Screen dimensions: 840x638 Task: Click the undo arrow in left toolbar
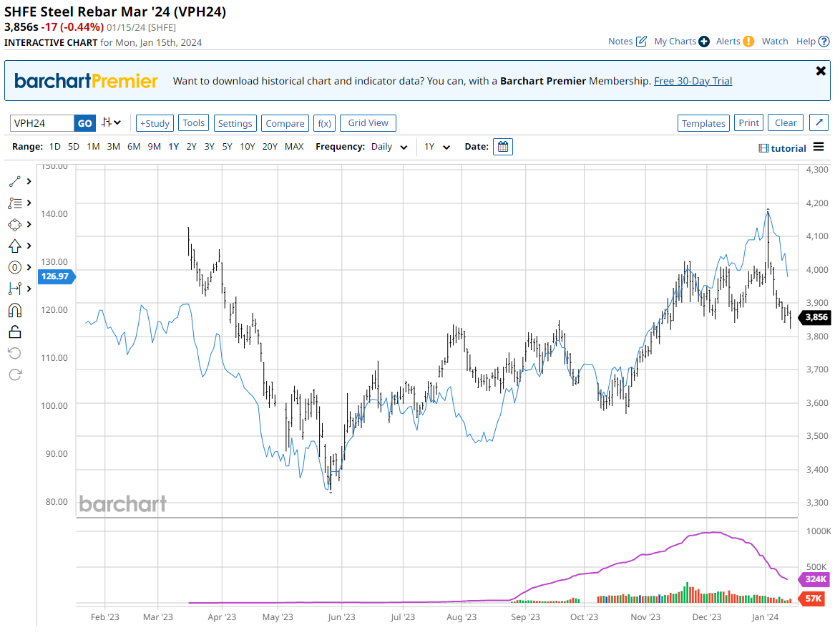(x=15, y=353)
